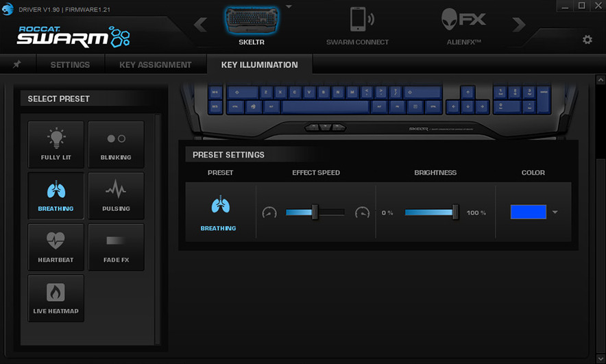The width and height of the screenshot is (606, 364).
Task: Click the Breathing icon in Preset Settings
Action: click(x=220, y=205)
